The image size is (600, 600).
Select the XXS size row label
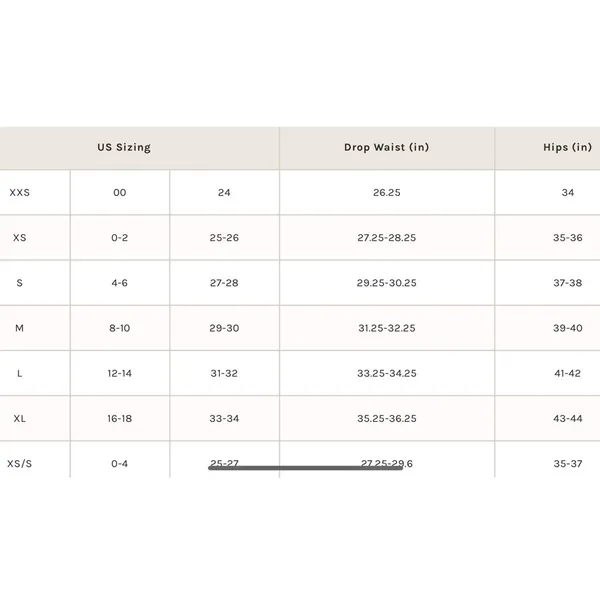click(20, 192)
